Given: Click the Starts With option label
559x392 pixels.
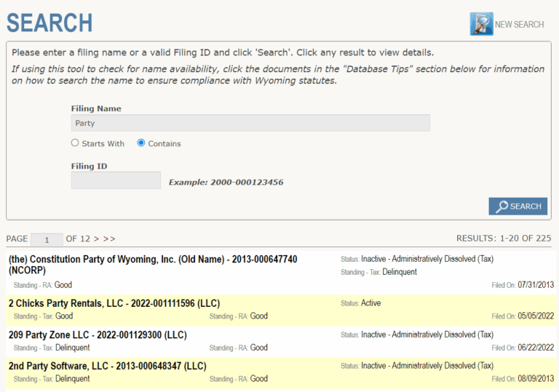Looking at the screenshot, I should pos(103,144).
